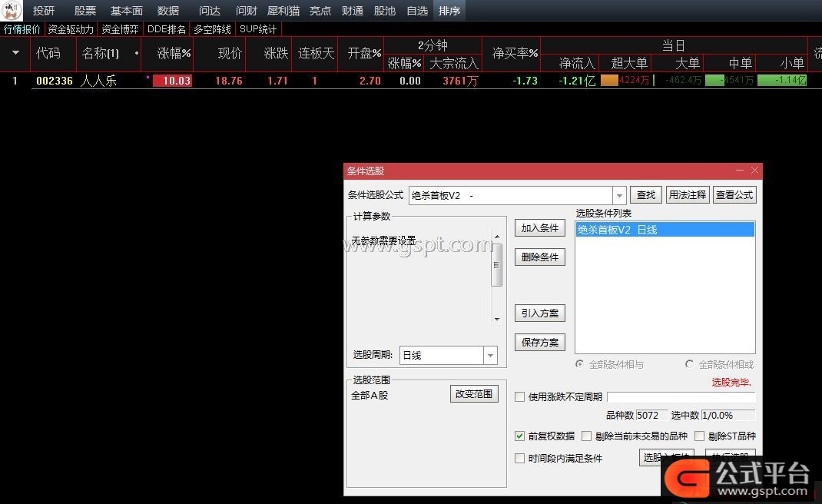Select stock code 002336
Screen dimensions: 822x504
coord(55,81)
